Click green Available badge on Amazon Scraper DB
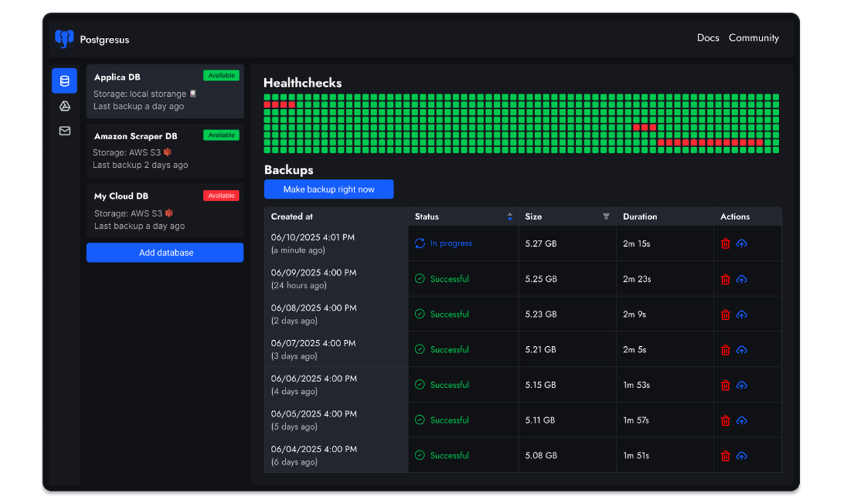Image resolution: width=843 pixels, height=504 pixels. [221, 135]
